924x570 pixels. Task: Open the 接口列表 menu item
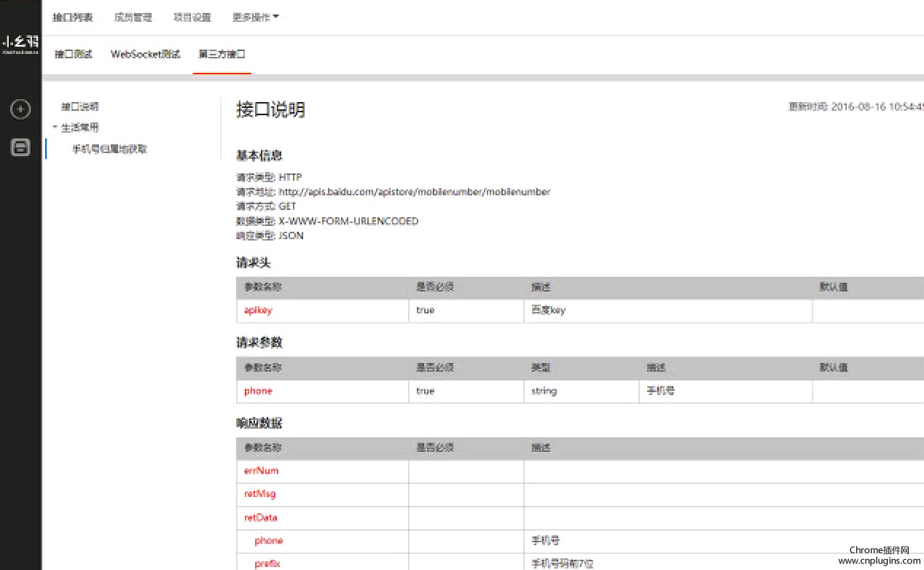click(72, 17)
